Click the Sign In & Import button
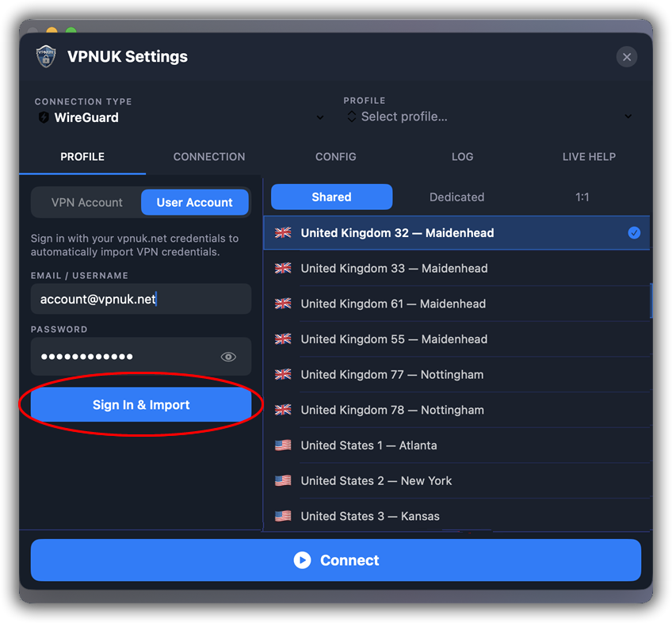Image resolution: width=672 pixels, height=623 pixels. [141, 405]
